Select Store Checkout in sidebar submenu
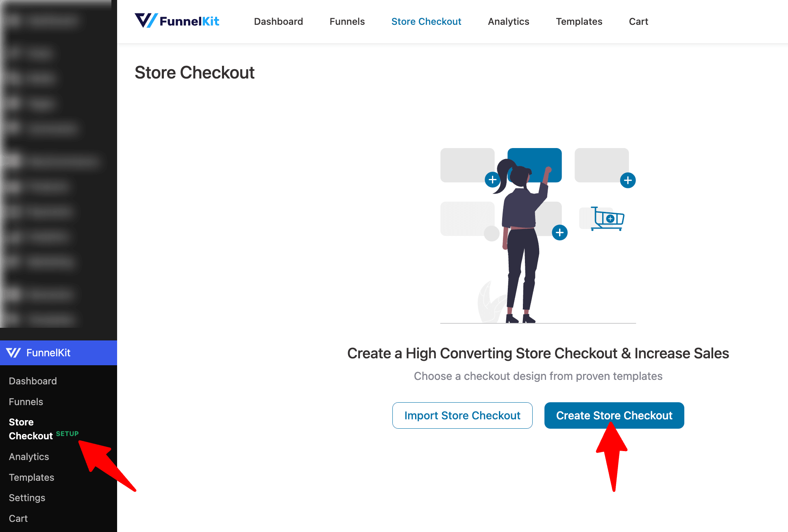 pyautogui.click(x=31, y=429)
